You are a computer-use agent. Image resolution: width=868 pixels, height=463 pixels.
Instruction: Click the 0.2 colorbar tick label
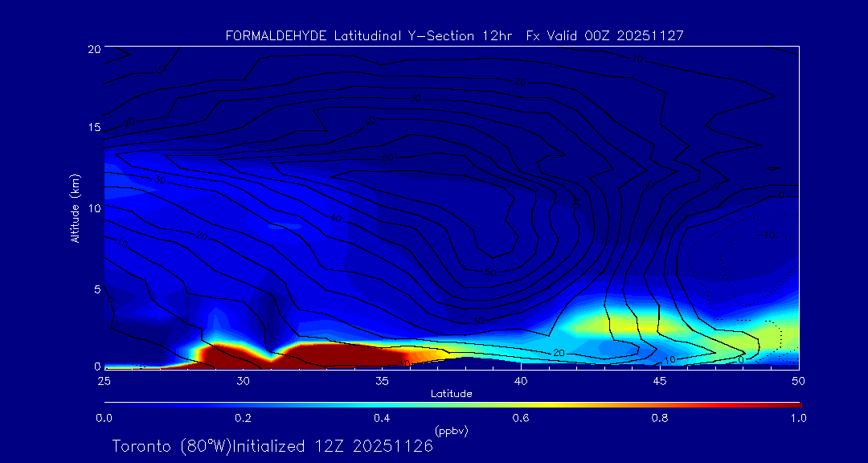click(243, 418)
